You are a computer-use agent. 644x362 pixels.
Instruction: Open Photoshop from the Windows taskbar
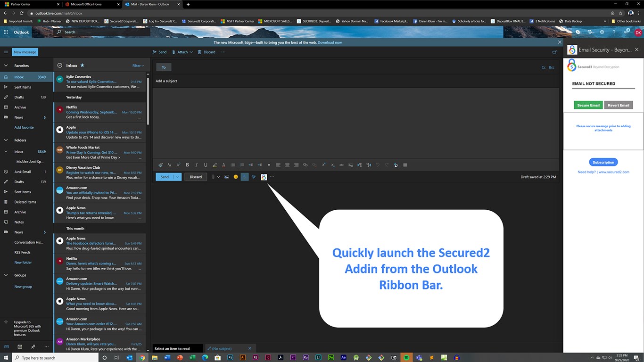(x=230, y=358)
